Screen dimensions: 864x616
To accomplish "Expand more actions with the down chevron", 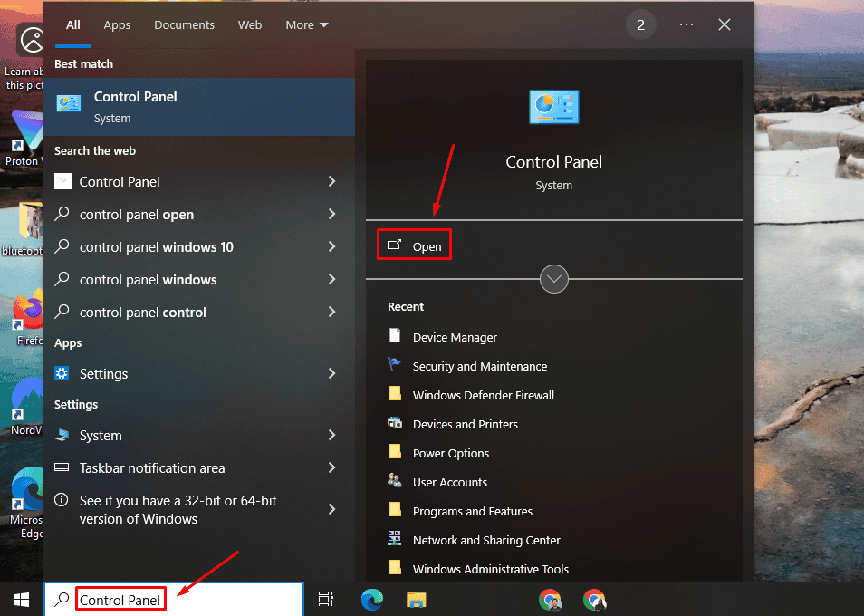I will tap(553, 279).
